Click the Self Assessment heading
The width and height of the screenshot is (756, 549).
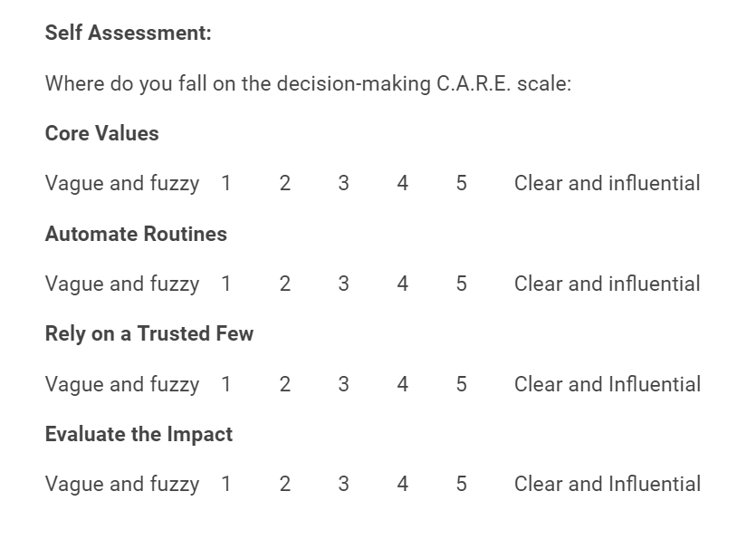[x=129, y=34]
